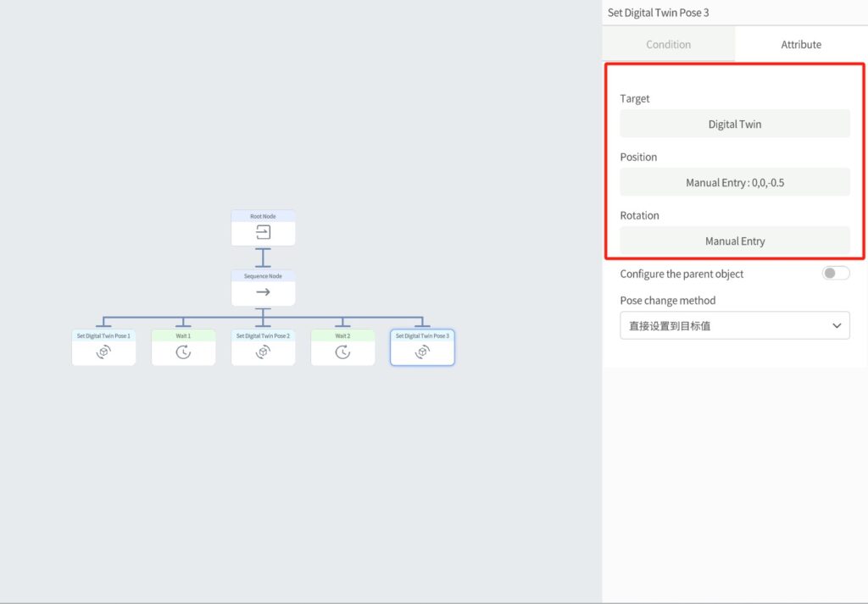Click the Wait 1 green title header
Viewport: 868px width, 604px height.
pyautogui.click(x=183, y=335)
